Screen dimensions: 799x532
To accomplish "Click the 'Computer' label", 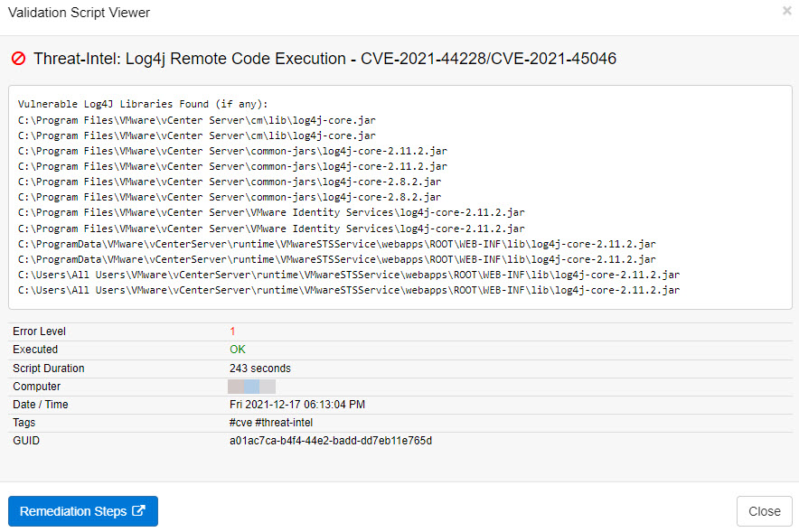I will pyautogui.click(x=37, y=387).
